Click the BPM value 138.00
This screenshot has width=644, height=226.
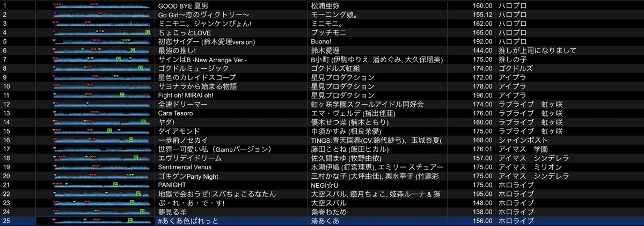(x=482, y=212)
